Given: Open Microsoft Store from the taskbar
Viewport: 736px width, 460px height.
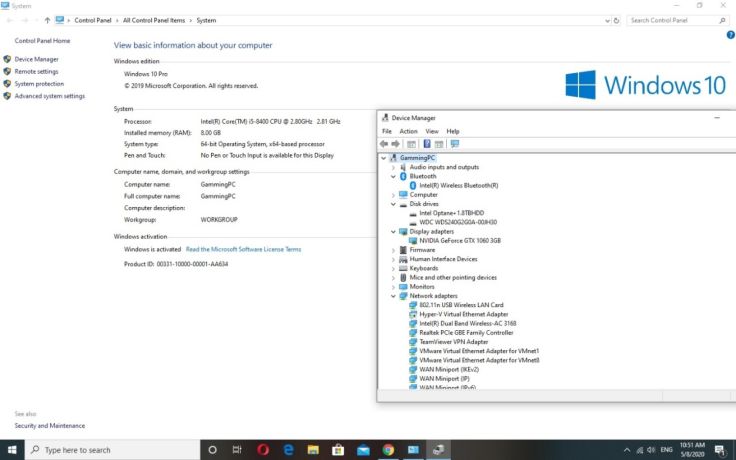Looking at the screenshot, I should pyautogui.click(x=338, y=450).
